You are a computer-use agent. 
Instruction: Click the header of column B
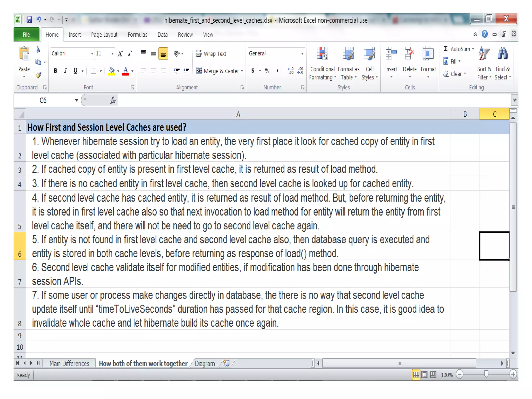click(x=465, y=114)
